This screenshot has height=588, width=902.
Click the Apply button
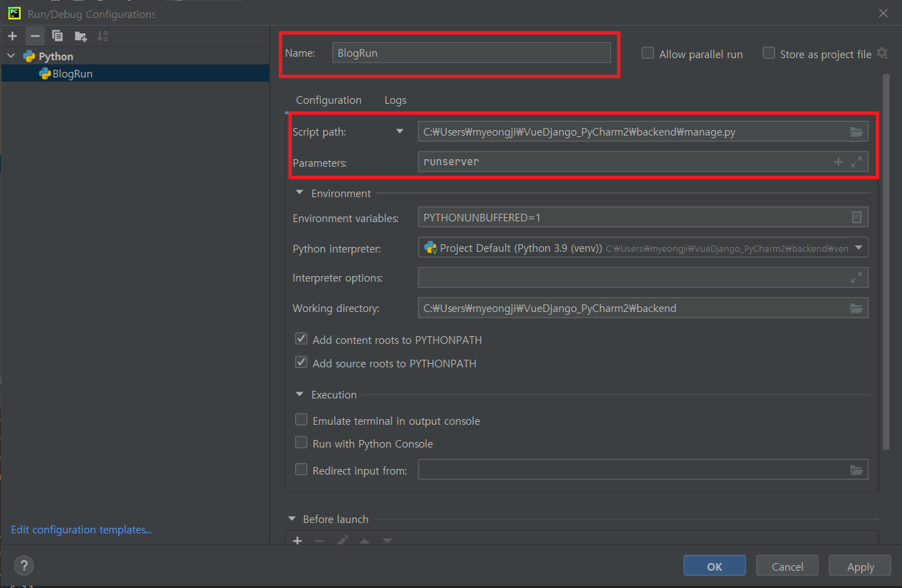860,566
